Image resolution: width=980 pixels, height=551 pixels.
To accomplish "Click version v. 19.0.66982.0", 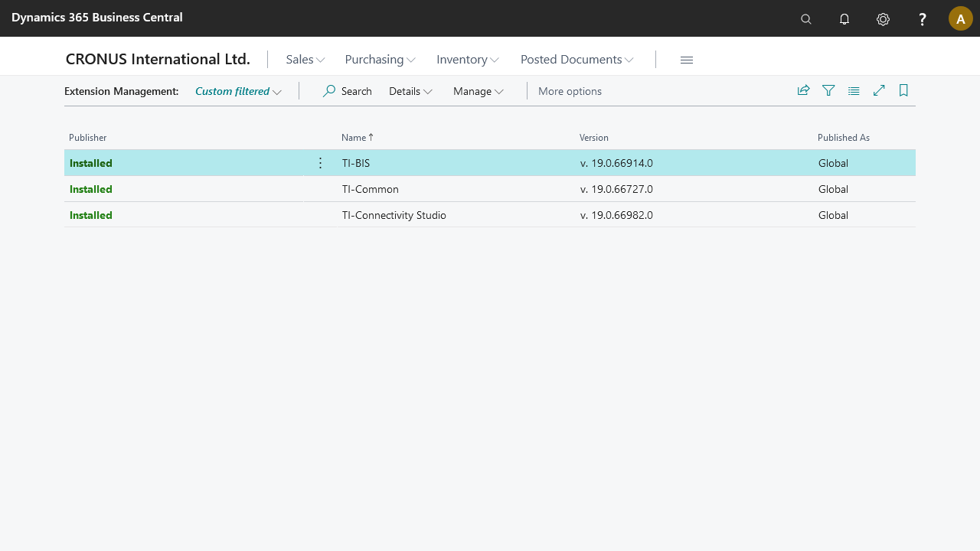I will click(616, 215).
